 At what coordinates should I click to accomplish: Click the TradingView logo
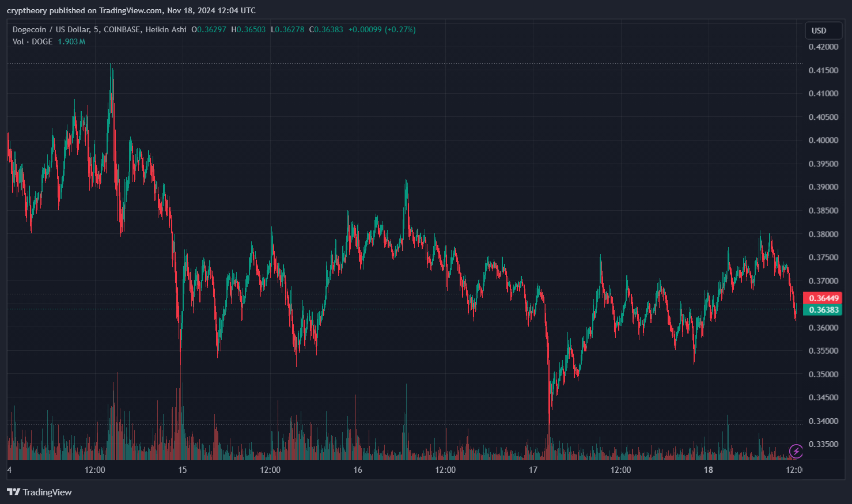pos(39,492)
